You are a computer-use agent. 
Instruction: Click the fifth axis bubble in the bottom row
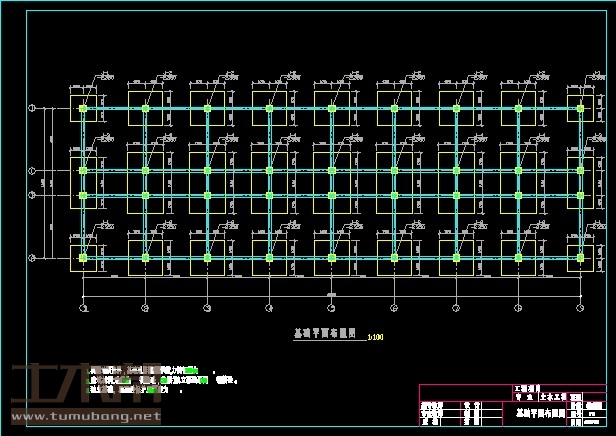(331, 308)
